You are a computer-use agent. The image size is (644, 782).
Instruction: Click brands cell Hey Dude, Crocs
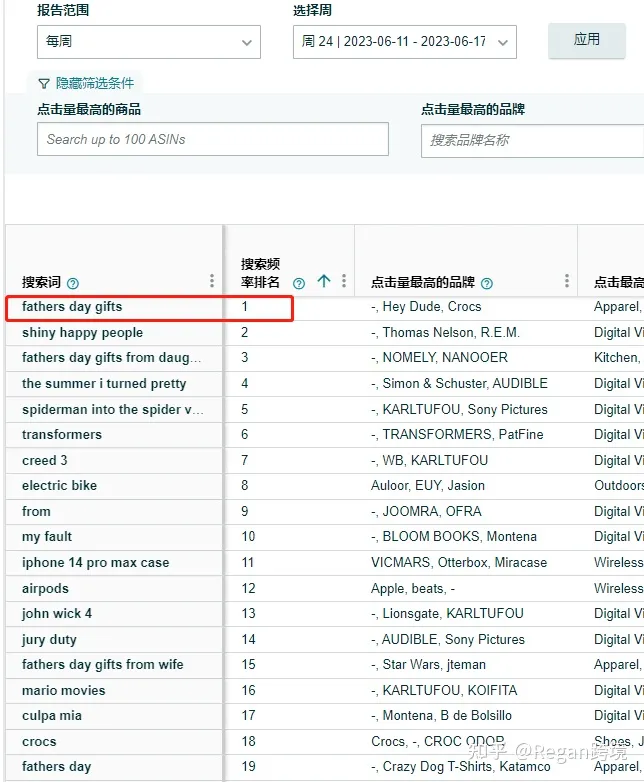(426, 307)
